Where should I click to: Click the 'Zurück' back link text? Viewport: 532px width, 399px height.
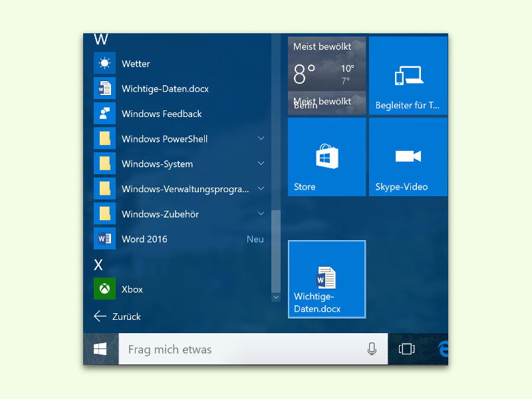[x=126, y=317]
